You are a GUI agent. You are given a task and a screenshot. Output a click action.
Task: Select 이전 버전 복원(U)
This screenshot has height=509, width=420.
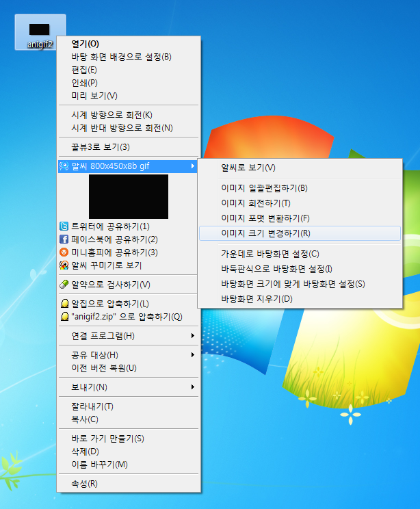coord(128,368)
